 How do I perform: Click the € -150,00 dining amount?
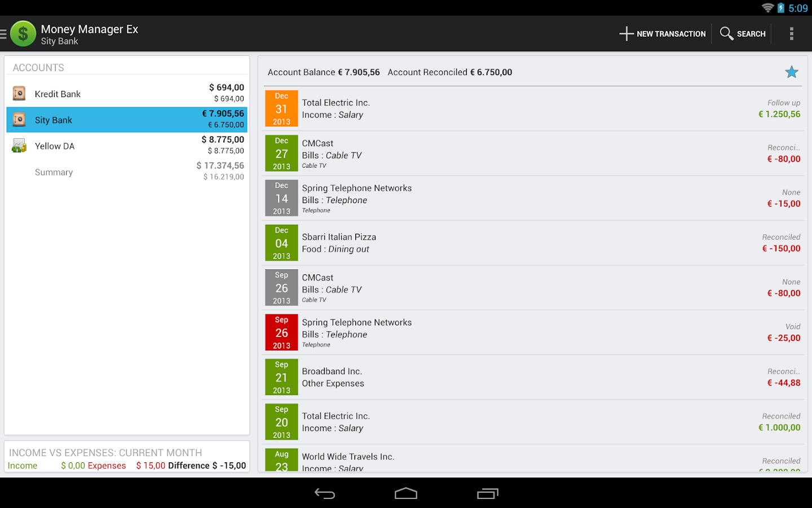click(781, 248)
